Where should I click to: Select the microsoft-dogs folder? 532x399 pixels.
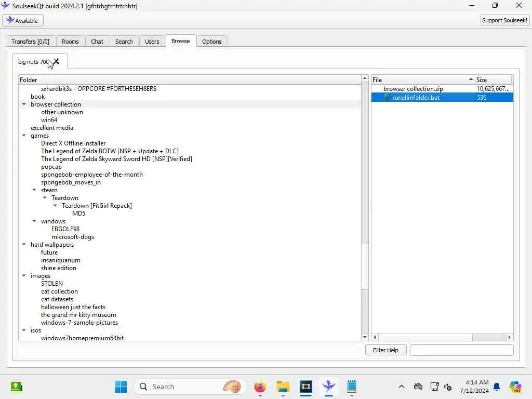[x=73, y=237]
